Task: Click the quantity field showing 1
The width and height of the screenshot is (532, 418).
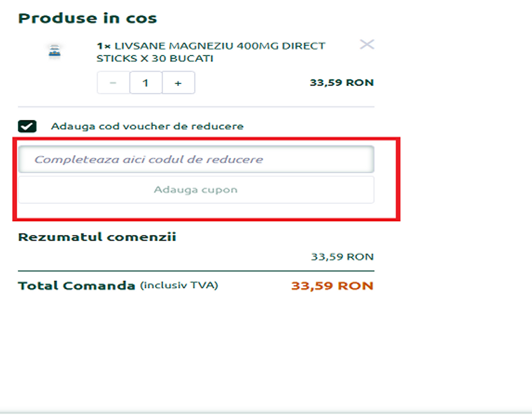Action: click(x=145, y=83)
